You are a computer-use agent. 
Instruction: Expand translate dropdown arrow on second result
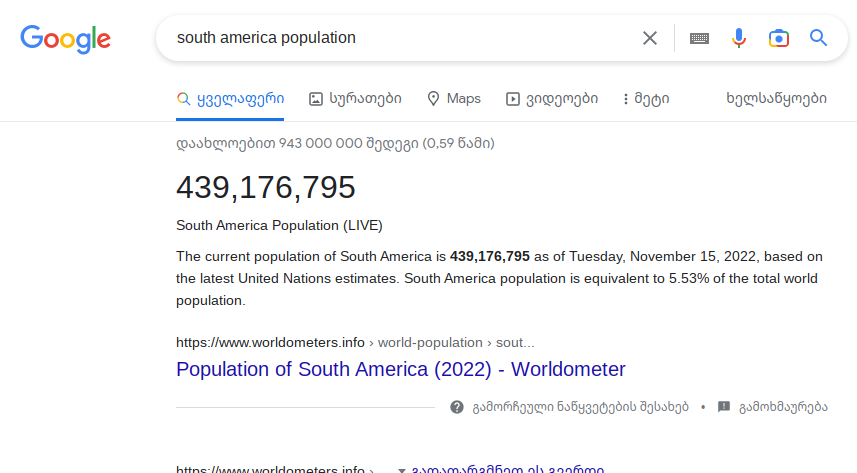point(401,469)
